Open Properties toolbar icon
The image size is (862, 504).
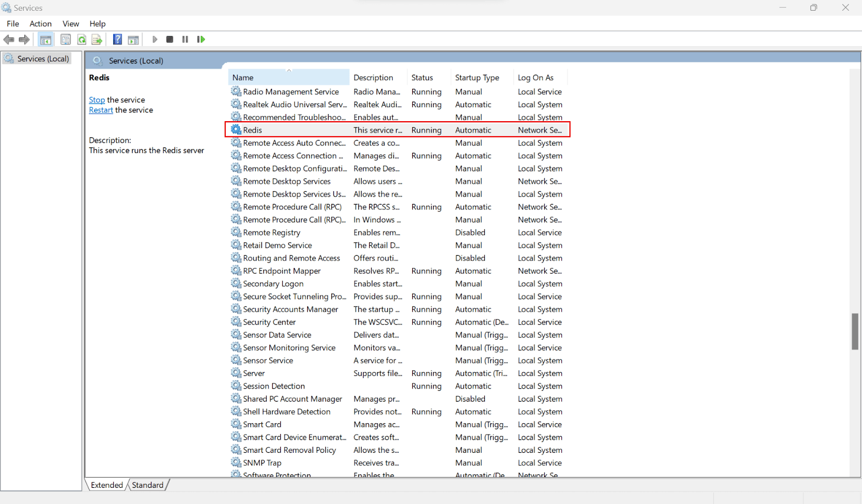tap(66, 39)
